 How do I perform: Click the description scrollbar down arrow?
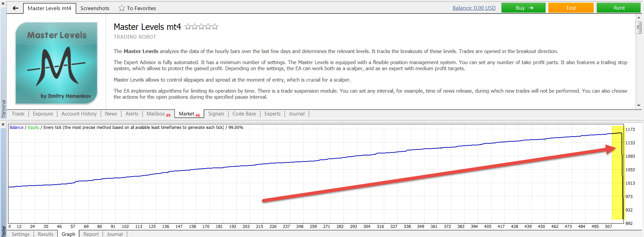point(638,105)
